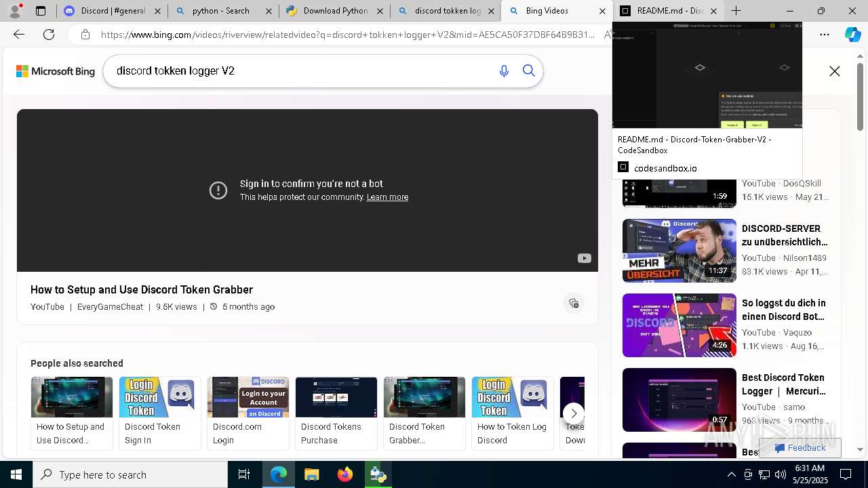Open the volume control in tray
868x488 pixels.
pyautogui.click(x=781, y=474)
